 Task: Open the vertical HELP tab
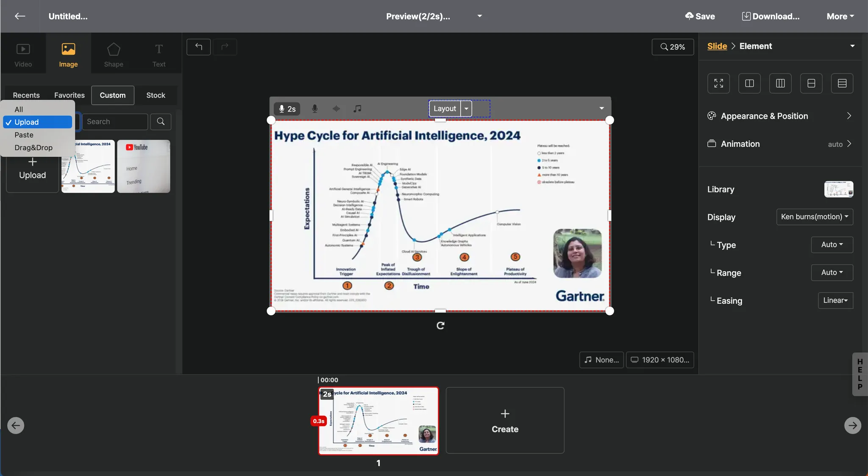coord(860,374)
